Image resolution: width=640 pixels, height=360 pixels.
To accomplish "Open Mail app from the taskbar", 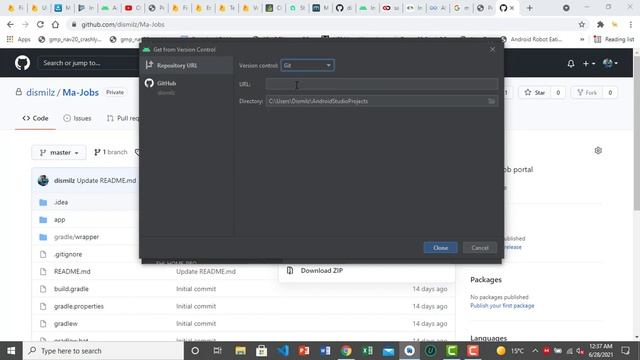I will pos(389,351).
